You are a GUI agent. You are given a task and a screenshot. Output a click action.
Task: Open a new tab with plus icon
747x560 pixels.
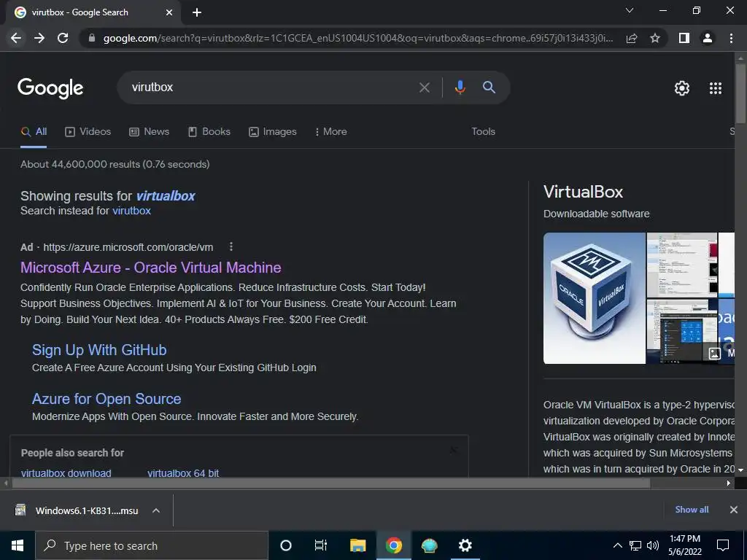[x=197, y=12]
